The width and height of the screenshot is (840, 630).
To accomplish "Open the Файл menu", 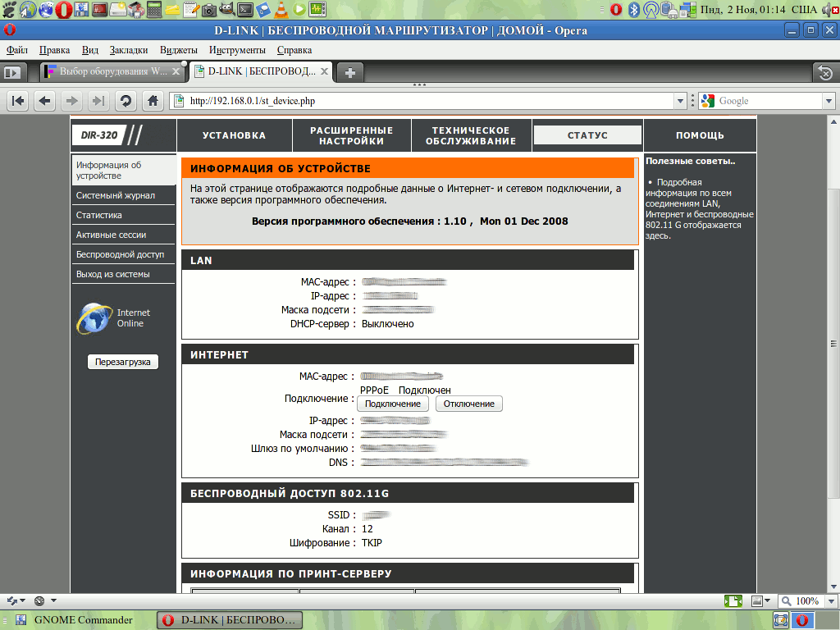I will (17, 50).
